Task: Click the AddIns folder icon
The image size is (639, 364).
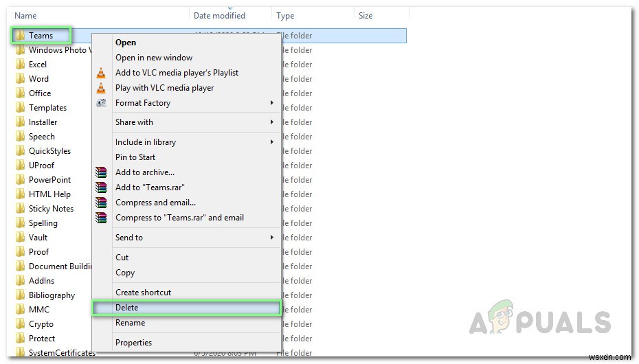Action: (20, 280)
